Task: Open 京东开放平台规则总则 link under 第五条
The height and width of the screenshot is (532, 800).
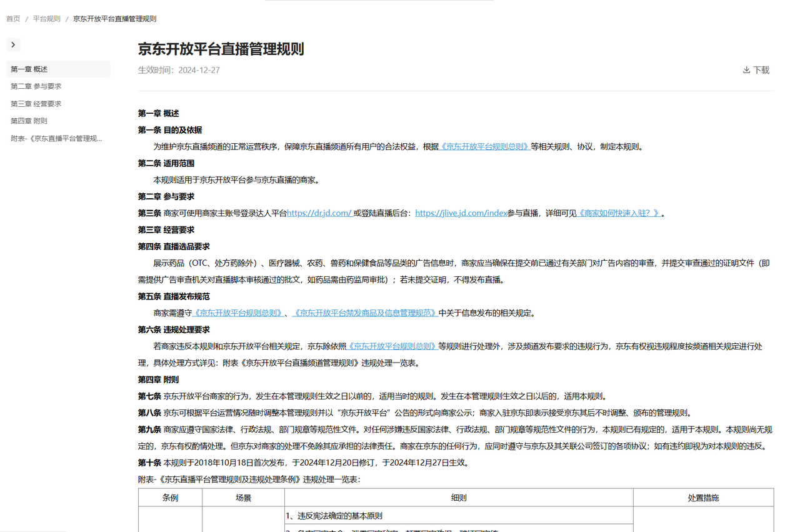Action: [x=238, y=313]
